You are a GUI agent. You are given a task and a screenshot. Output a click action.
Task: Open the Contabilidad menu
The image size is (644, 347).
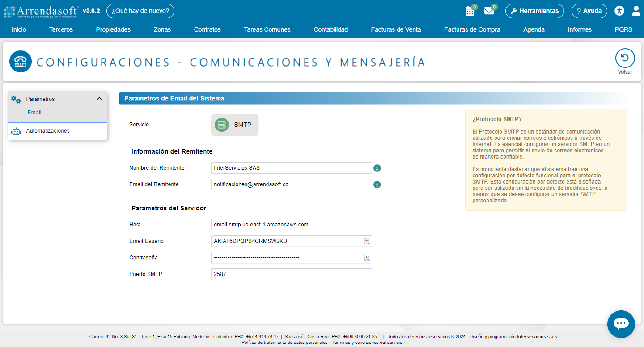point(330,29)
